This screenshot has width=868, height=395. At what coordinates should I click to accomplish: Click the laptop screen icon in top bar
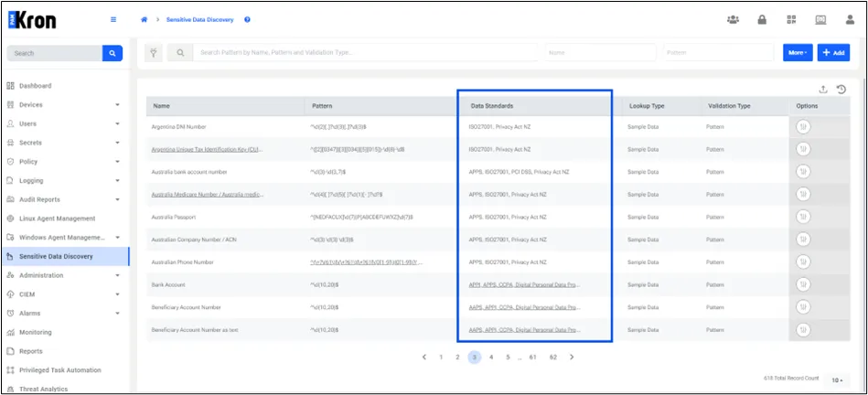pos(820,20)
